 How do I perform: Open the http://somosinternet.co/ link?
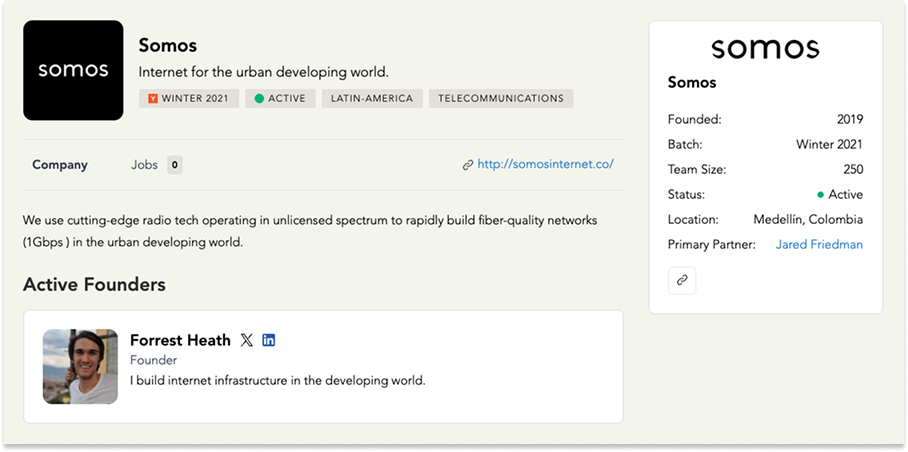coord(545,164)
